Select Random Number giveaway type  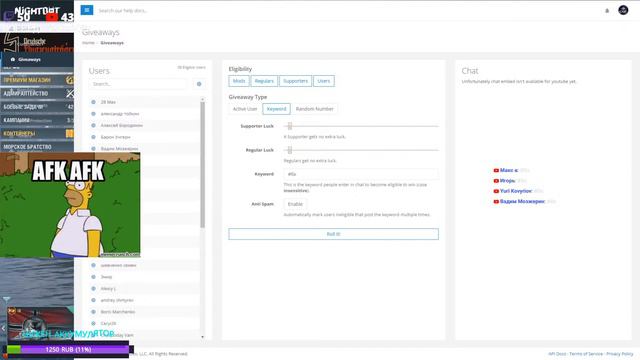(x=315, y=109)
